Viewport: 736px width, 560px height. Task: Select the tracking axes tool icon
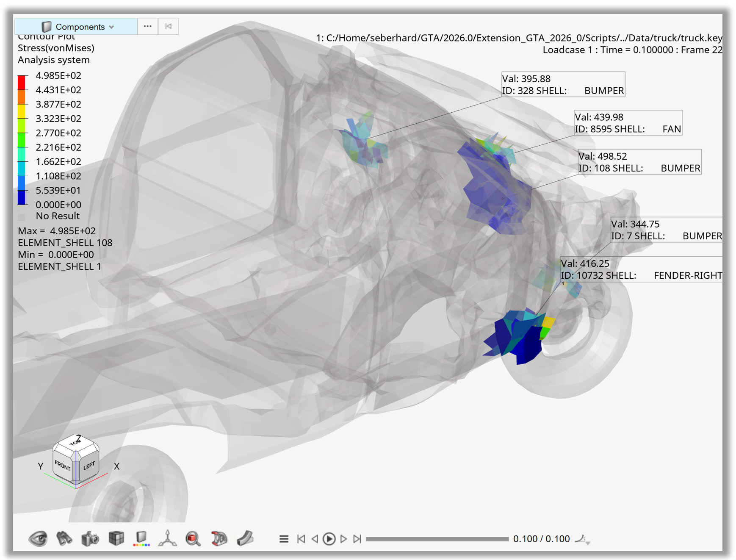168,538
